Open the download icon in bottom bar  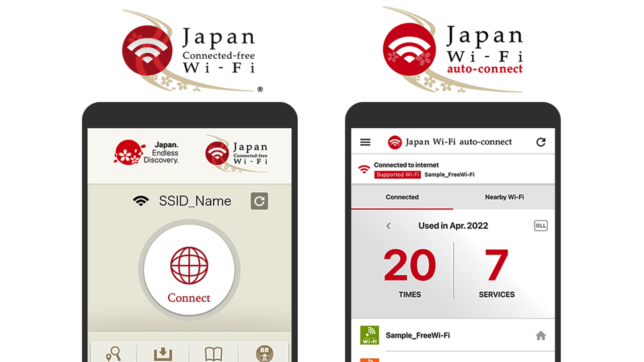[x=163, y=354]
